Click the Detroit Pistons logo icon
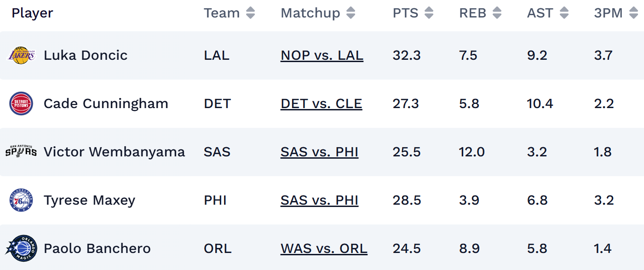644x270 pixels. [x=21, y=104]
